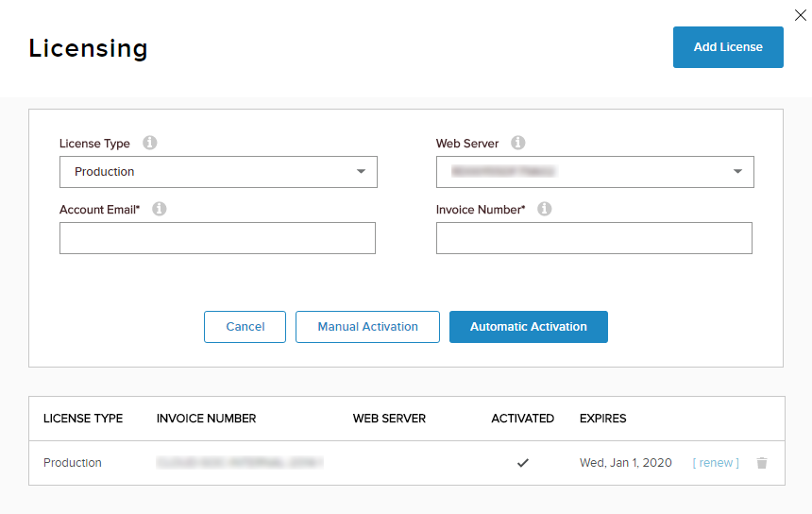Open the License Type dropdown
The image size is (812, 514).
coord(218,172)
